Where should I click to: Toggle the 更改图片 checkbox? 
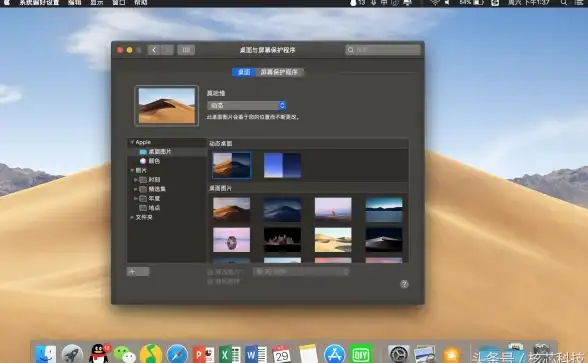210,272
